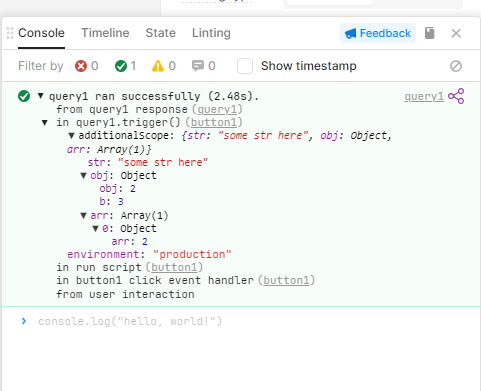Open query1 link at log entry right

424,96
